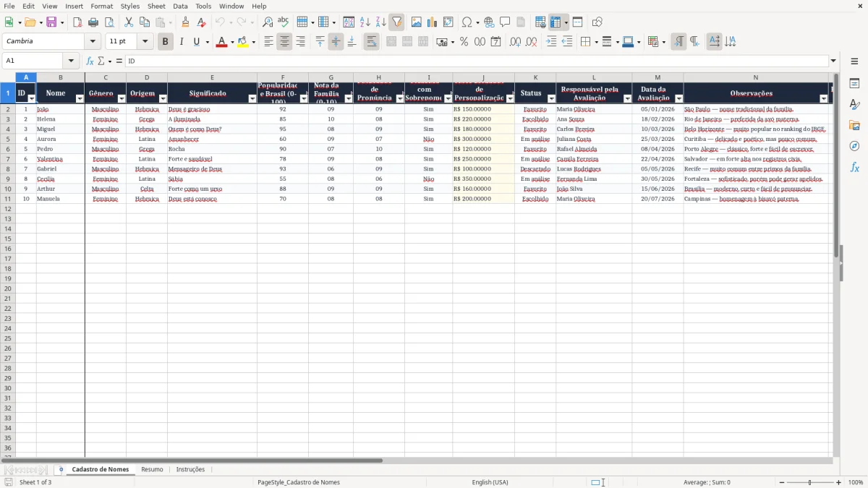This screenshot has height=488, width=868.
Task: Toggle AutoFilter funnel button
Action: pos(396,22)
